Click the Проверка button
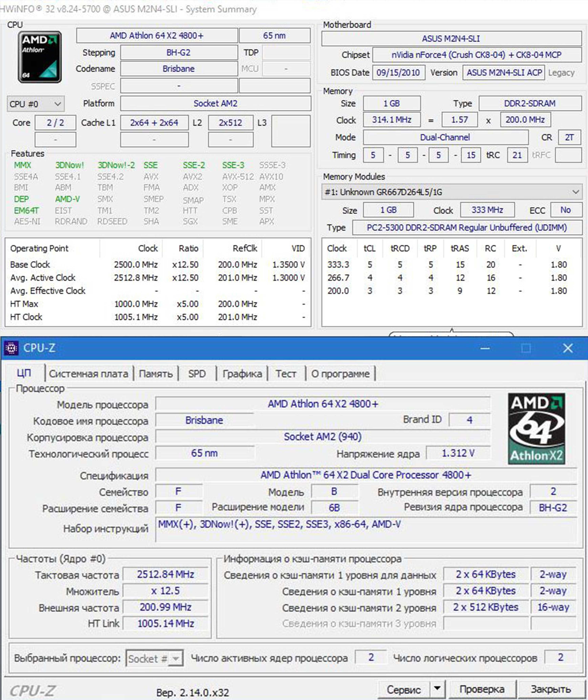The width and height of the screenshot is (588, 700). coord(482,689)
